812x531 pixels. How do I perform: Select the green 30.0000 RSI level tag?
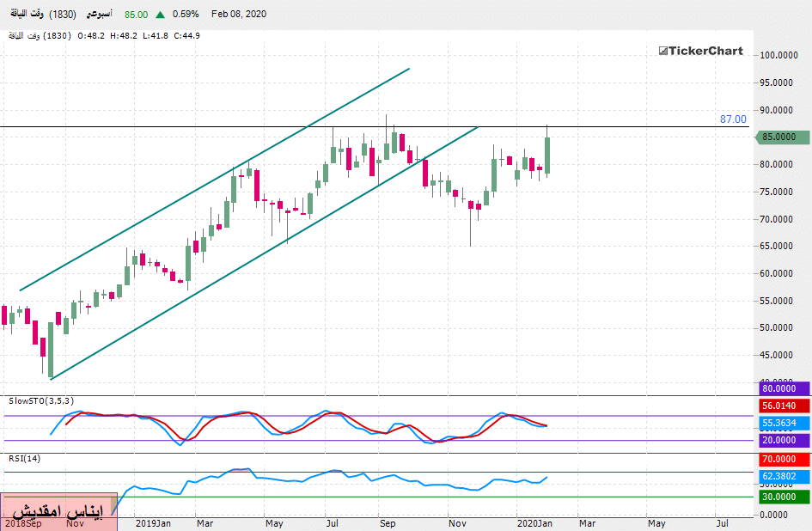[783, 497]
